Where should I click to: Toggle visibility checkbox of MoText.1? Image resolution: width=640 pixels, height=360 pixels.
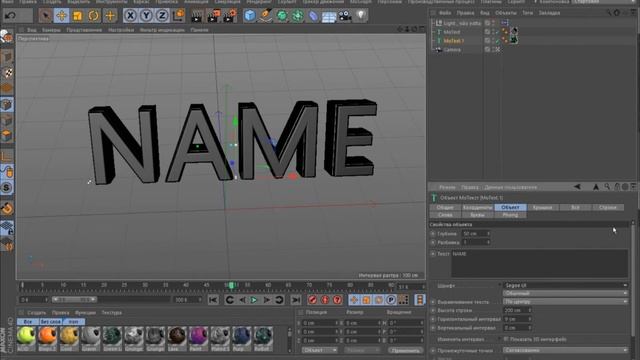click(x=487, y=40)
